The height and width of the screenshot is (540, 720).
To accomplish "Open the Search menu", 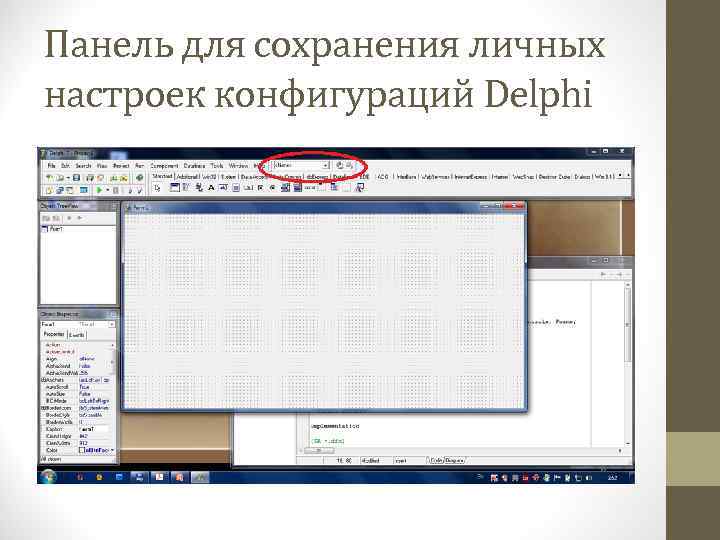I will tap(83, 166).
